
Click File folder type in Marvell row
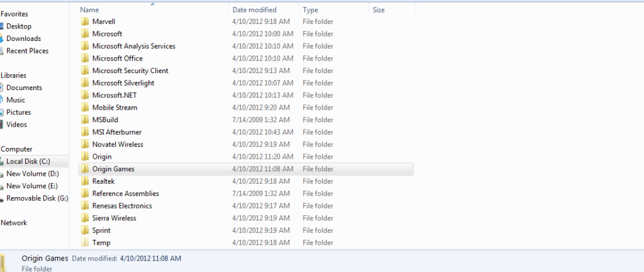pyautogui.click(x=318, y=21)
